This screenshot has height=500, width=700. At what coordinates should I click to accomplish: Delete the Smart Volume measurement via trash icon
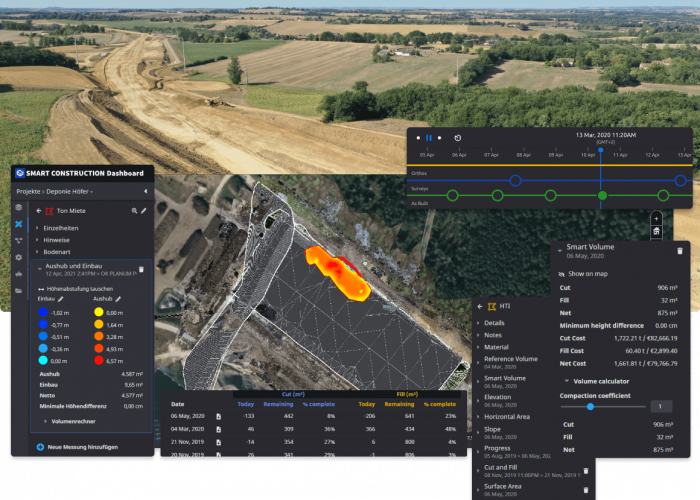pyautogui.click(x=680, y=250)
